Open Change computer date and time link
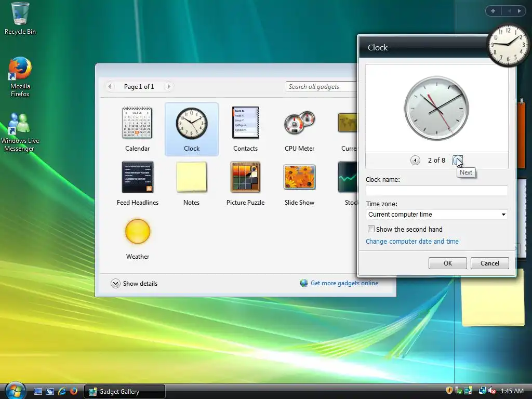This screenshot has height=399, width=532. (x=412, y=241)
